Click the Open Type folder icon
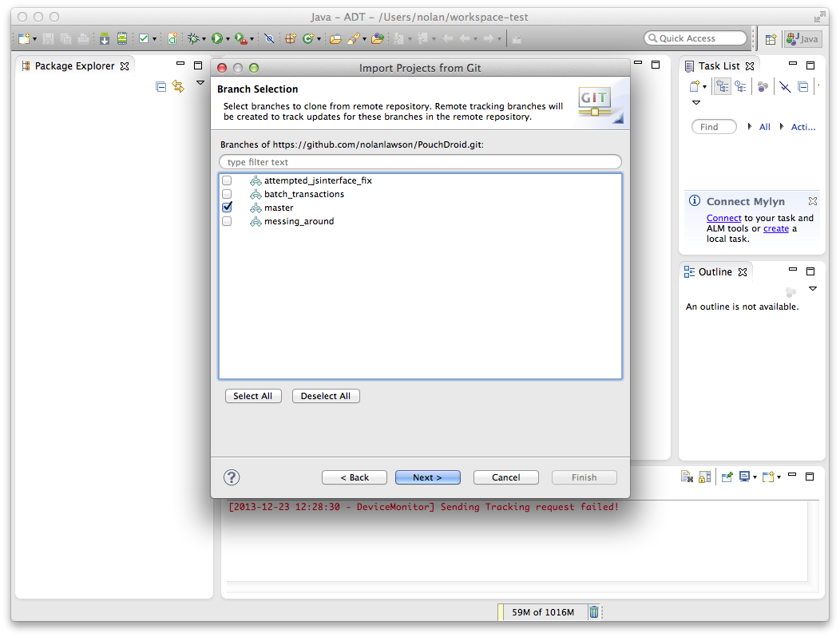The width and height of the screenshot is (840, 637). click(x=335, y=38)
